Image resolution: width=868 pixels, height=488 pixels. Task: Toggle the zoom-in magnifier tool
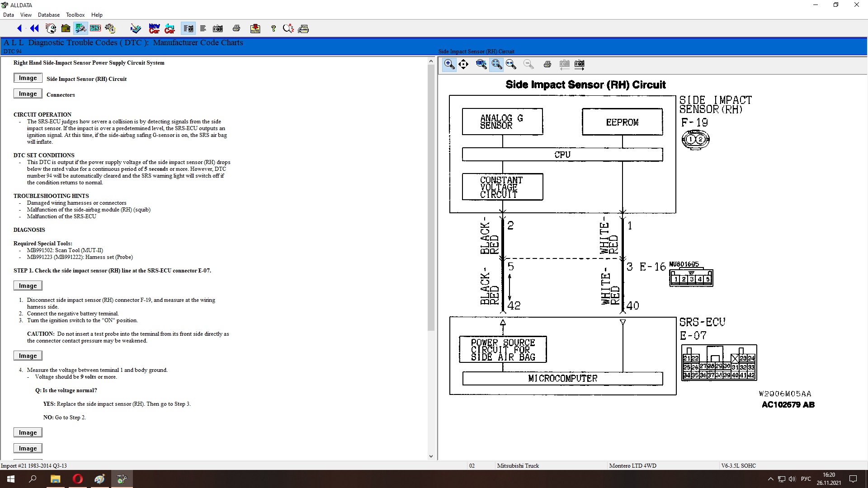pos(449,64)
